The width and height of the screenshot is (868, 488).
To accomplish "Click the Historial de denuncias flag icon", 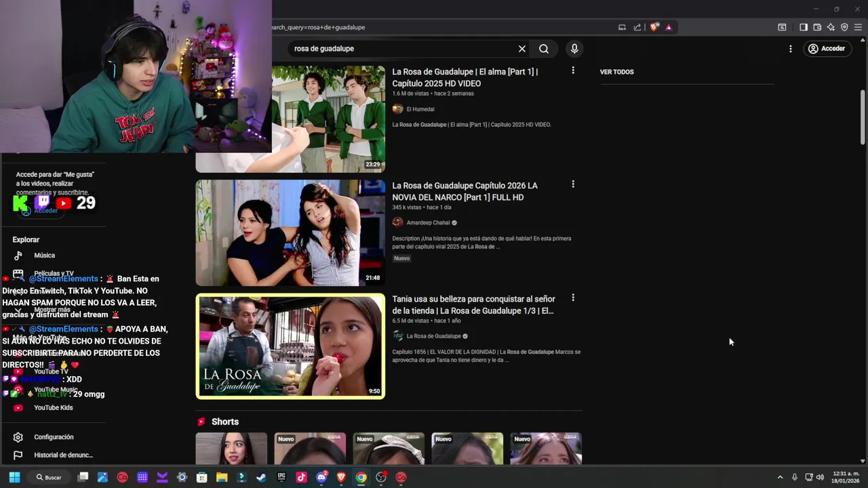I will click(x=18, y=455).
